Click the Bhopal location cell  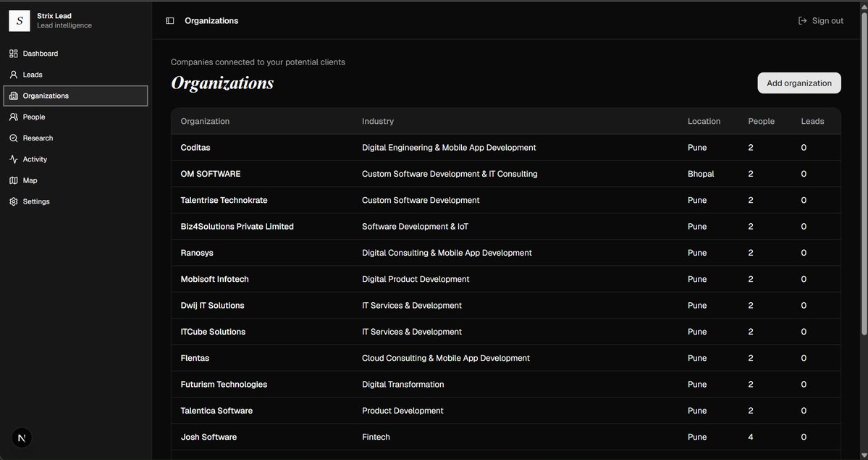pyautogui.click(x=701, y=174)
